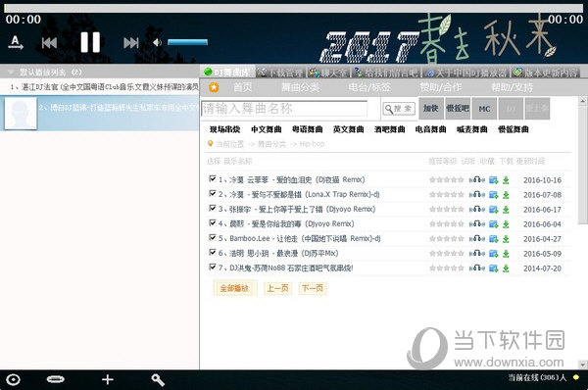Uncheck song 5 Bamboo.Lee checkbox
This screenshot has height=390, width=588.
[213, 237]
